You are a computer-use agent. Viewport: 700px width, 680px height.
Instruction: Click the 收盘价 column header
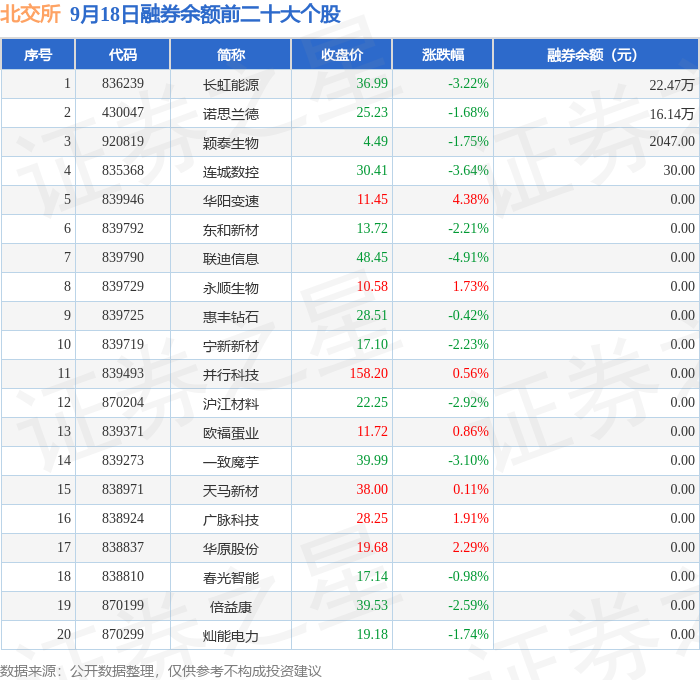click(x=342, y=54)
